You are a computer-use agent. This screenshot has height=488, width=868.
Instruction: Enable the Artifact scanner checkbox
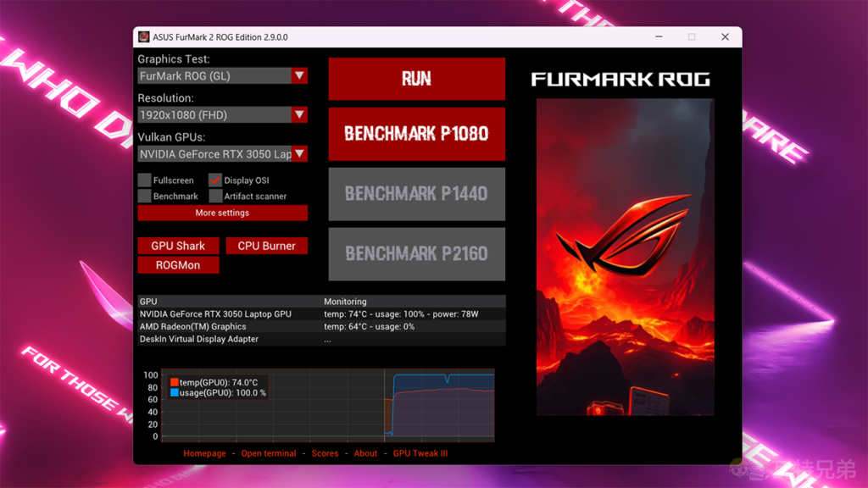pyautogui.click(x=215, y=196)
